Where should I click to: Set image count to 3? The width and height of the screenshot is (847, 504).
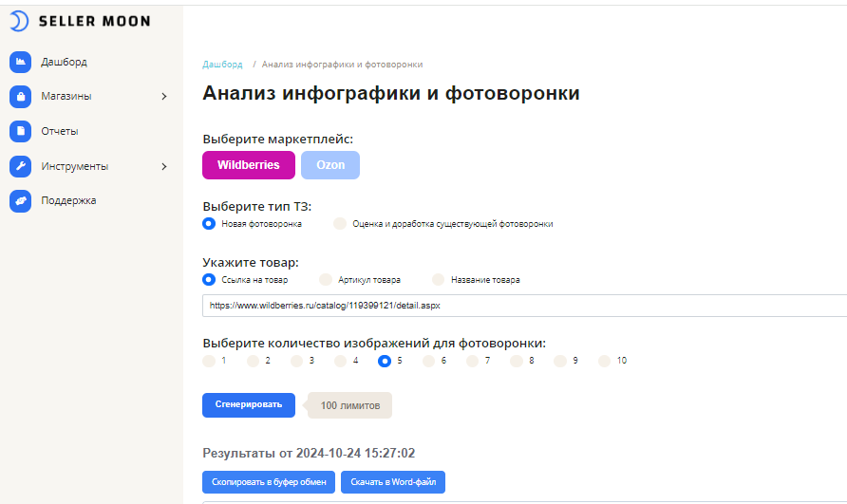point(296,361)
